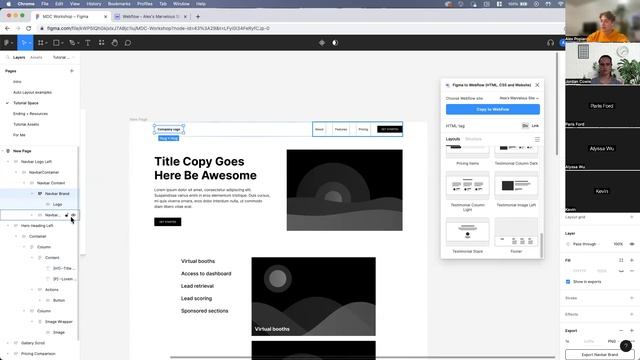Select the Frame tool
Screen dimensions: 640x360
(41, 43)
